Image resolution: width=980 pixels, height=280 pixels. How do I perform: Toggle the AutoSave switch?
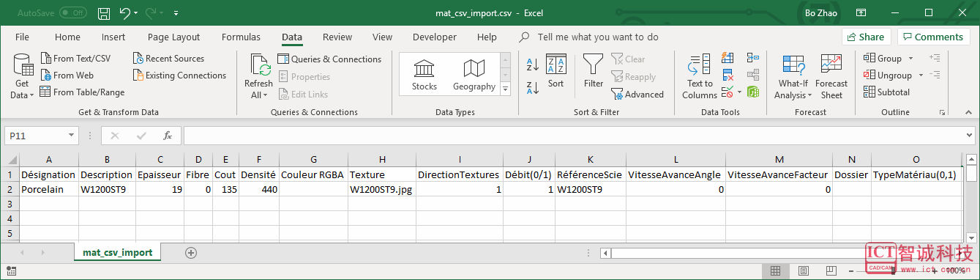(72, 13)
